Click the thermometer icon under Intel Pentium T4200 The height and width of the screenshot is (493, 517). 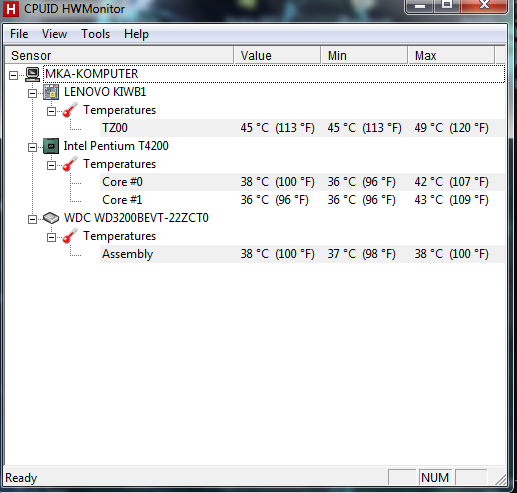coord(70,164)
